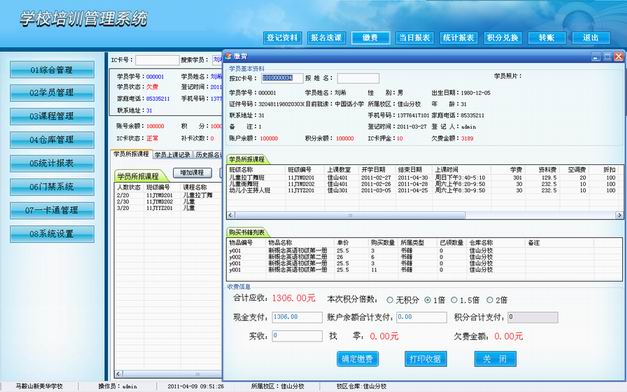Open the 历史报名 tab in the background window
The height and width of the screenshot is (392, 627).
[x=208, y=155]
